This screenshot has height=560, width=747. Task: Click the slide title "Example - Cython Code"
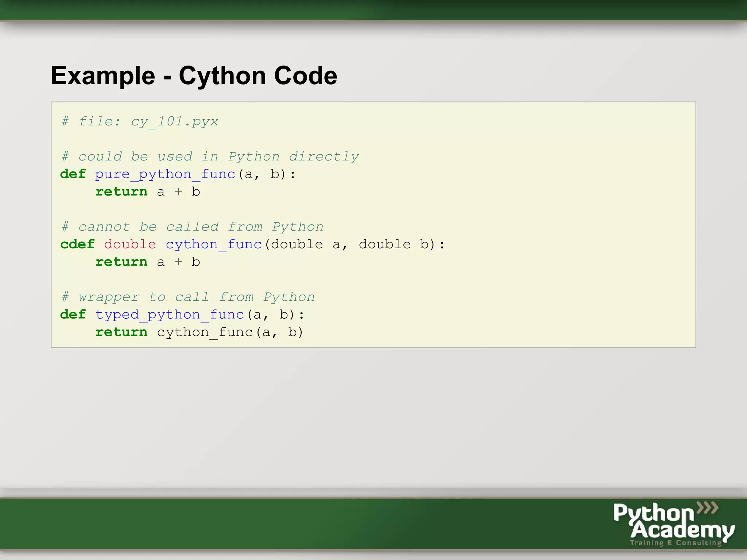194,76
